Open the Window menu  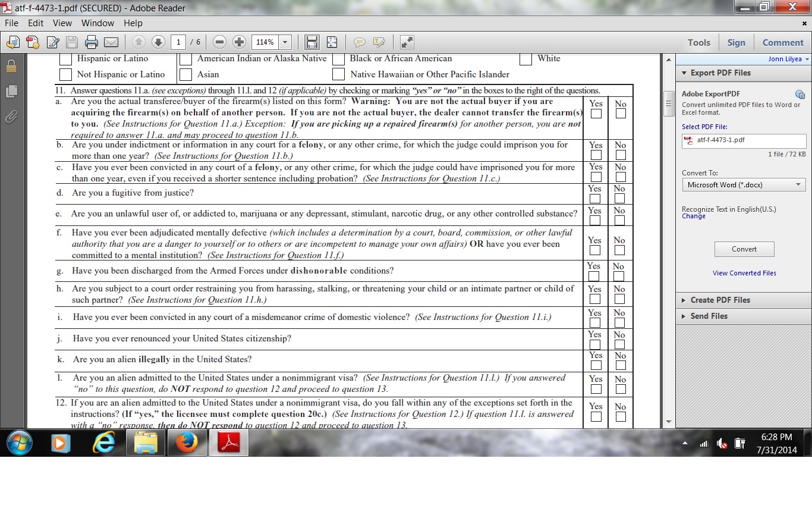point(97,23)
